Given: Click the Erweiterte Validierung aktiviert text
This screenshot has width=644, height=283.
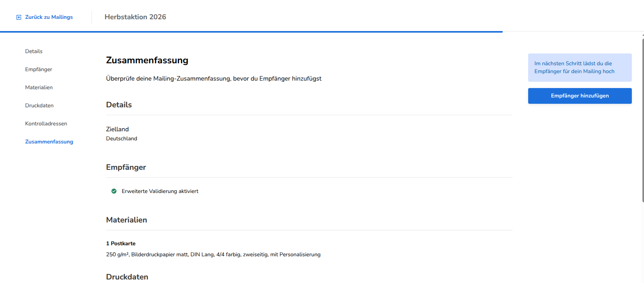Looking at the screenshot, I should coord(160,191).
